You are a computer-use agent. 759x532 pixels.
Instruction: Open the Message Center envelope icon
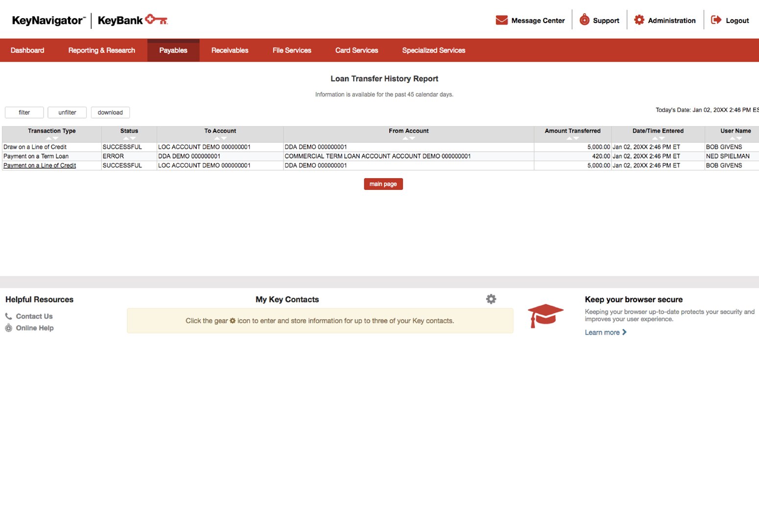click(501, 20)
